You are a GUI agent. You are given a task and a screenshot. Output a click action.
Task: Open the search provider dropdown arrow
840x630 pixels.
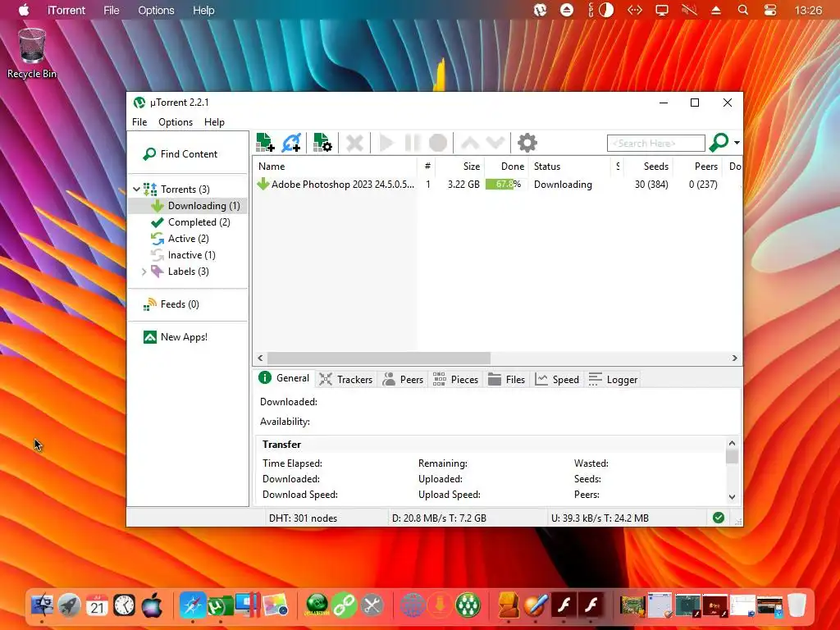(737, 143)
